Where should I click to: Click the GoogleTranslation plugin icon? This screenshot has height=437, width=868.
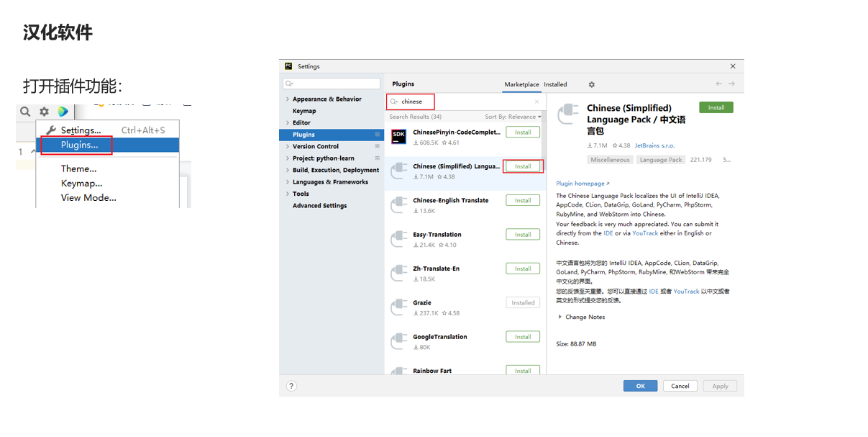[x=398, y=341]
